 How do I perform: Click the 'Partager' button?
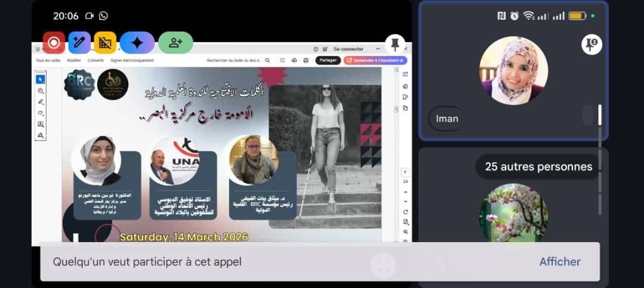pos(327,60)
